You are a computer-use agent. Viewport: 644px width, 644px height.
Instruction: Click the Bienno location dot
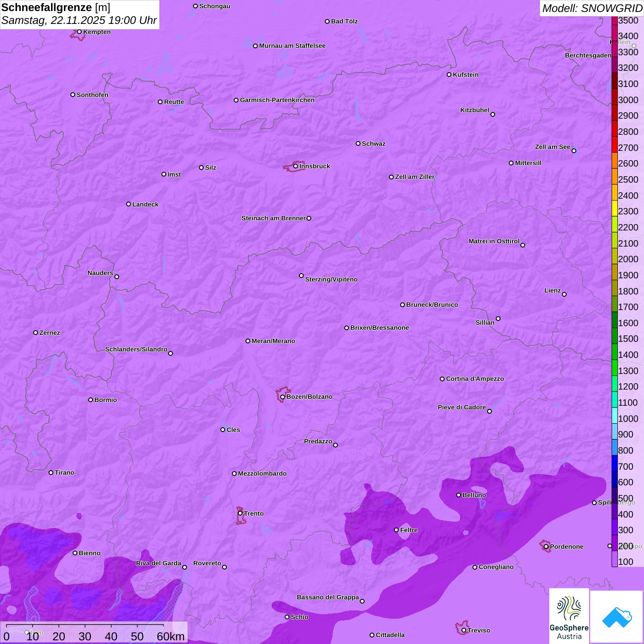pyautogui.click(x=75, y=553)
